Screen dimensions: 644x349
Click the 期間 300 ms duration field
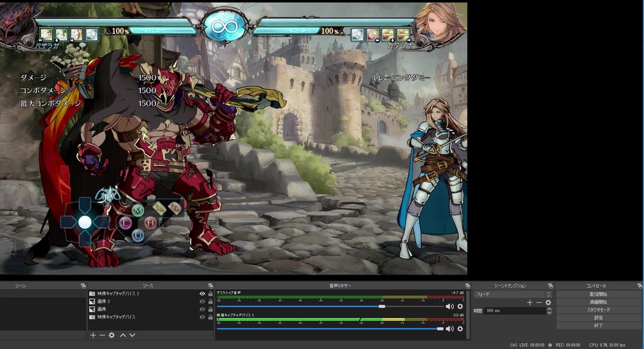pyautogui.click(x=515, y=311)
